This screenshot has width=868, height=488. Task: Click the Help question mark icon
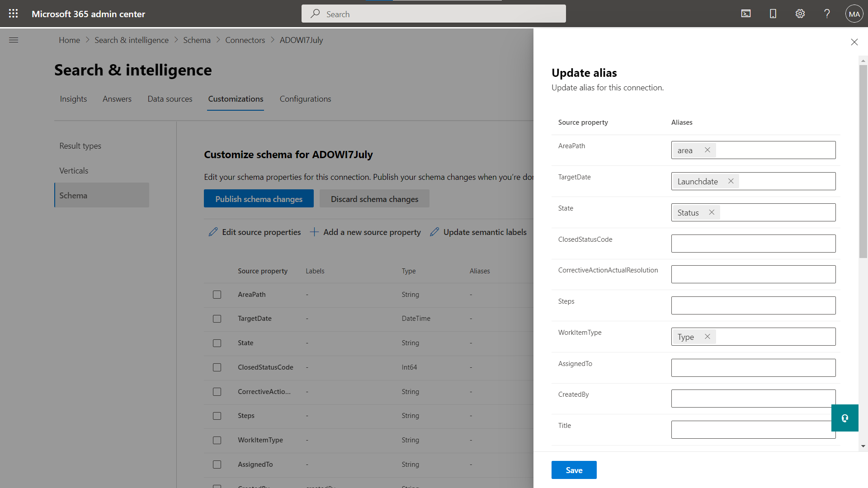[827, 13]
